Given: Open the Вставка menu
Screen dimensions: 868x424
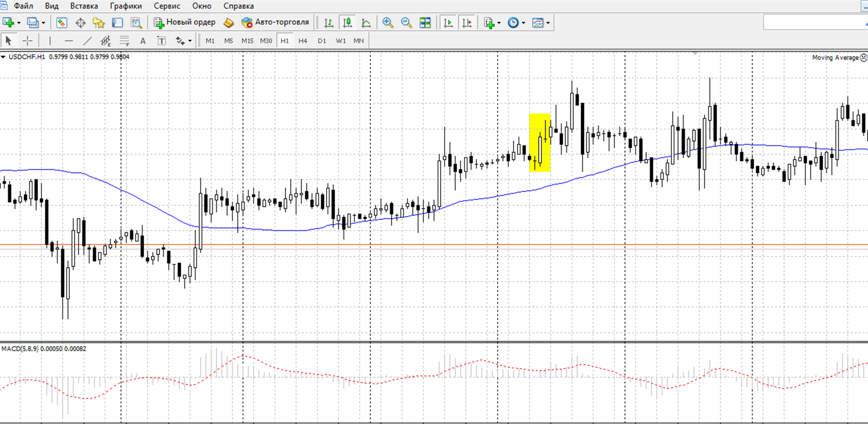Looking at the screenshot, I should (84, 6).
